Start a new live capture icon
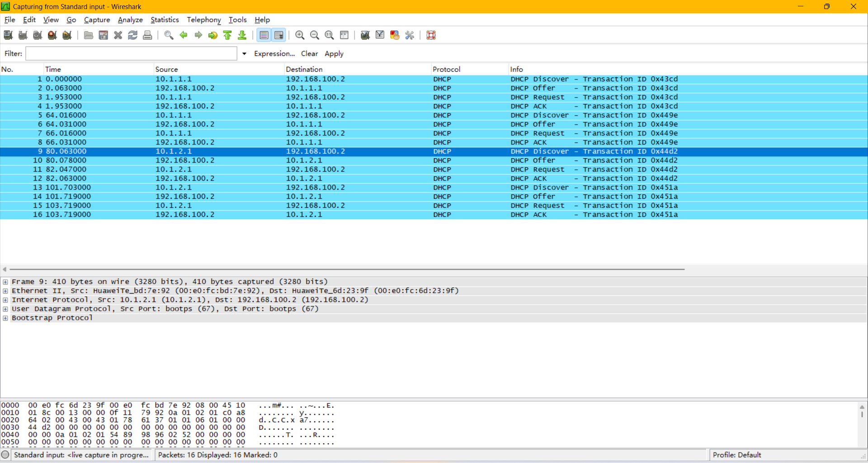The height and width of the screenshot is (463, 868). click(38, 35)
